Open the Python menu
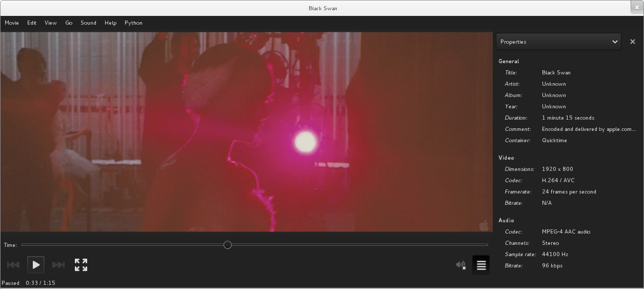 tap(133, 23)
